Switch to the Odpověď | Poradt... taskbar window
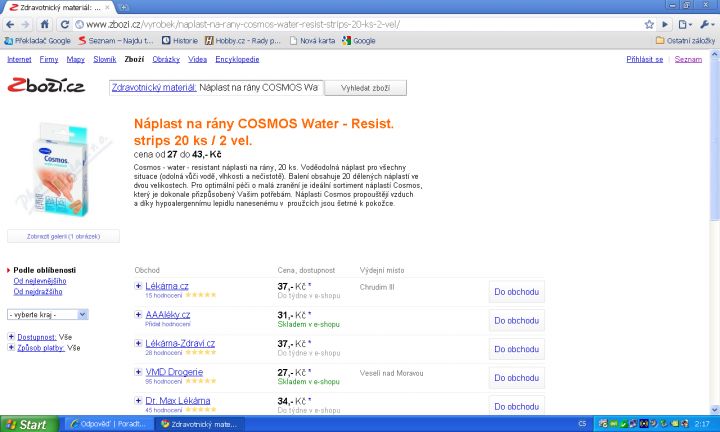The height and width of the screenshot is (432, 720). (x=107, y=424)
